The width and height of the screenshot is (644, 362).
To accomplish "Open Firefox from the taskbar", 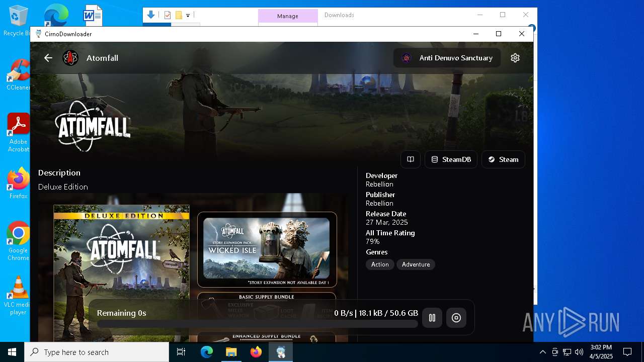I will click(256, 352).
